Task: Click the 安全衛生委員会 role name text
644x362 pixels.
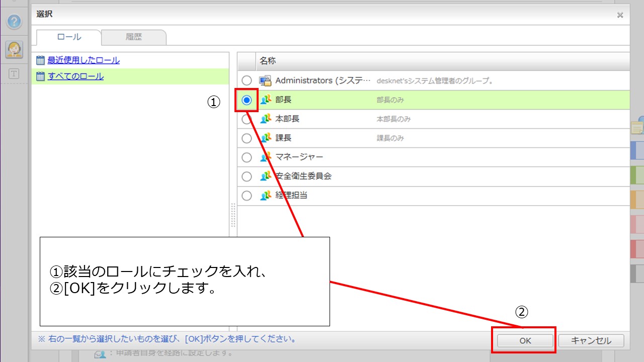Action: (x=303, y=176)
